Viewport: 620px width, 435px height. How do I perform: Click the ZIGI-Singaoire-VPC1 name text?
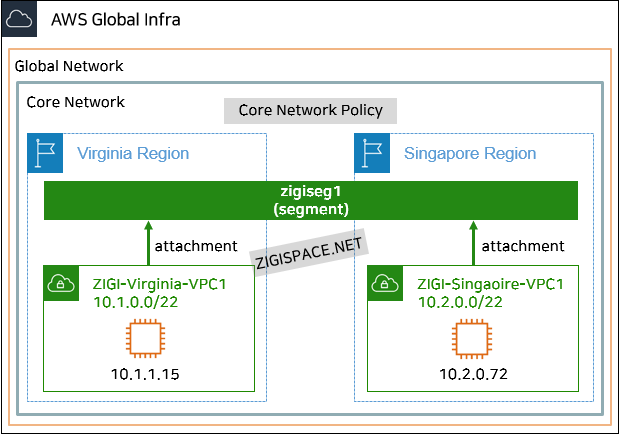click(490, 284)
